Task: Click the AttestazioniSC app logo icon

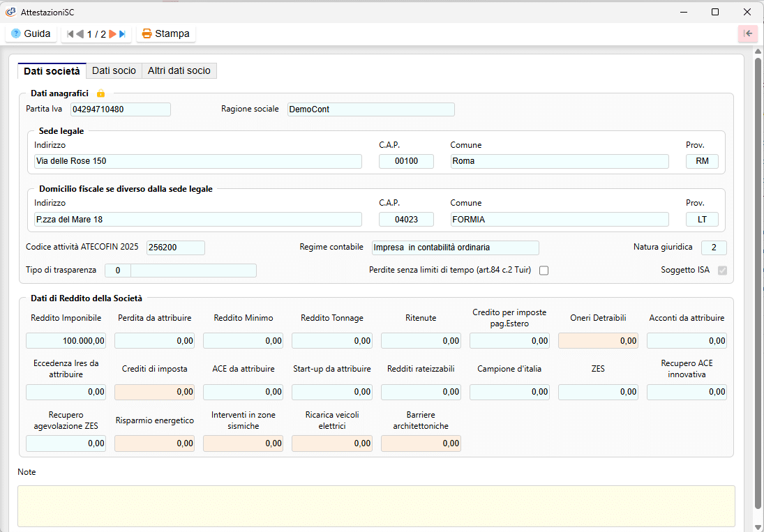Action: (10, 12)
